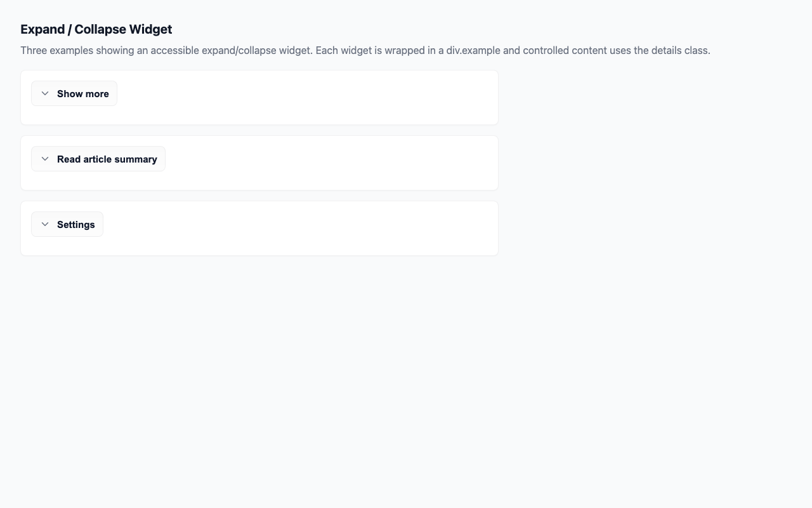Screen dimensions: 812x508
Task: Click the description paragraph below the heading
Action: click(365, 50)
